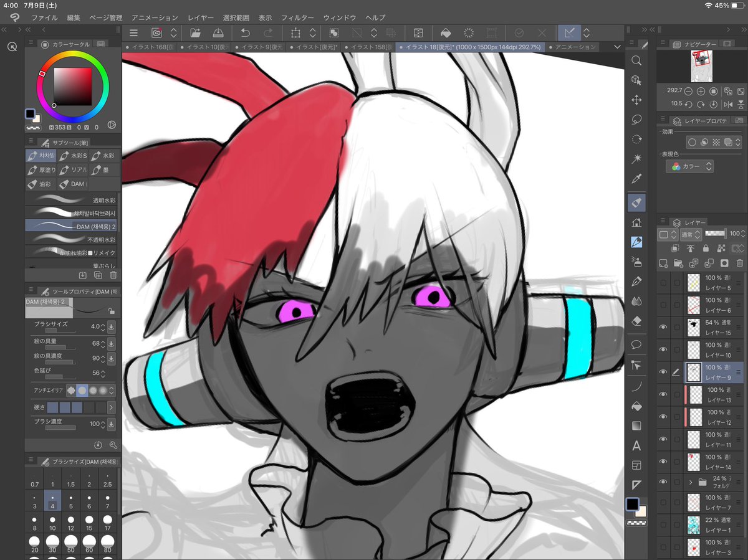Open the brush size ブラシサイズ options arrow
Viewport: 748px width, 560px height.
point(111,326)
